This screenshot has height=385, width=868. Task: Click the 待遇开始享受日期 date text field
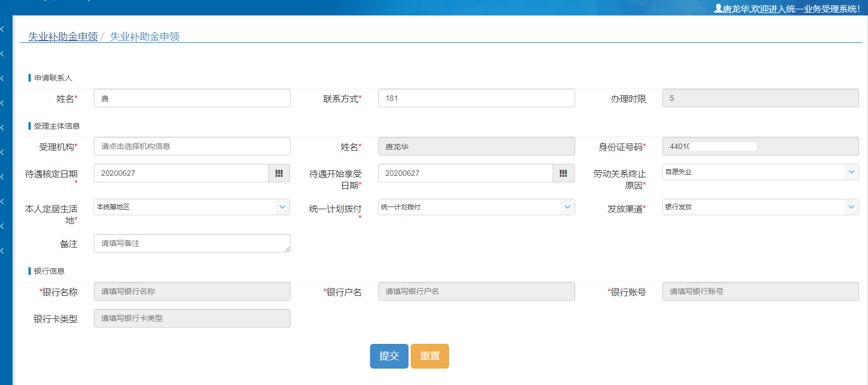465,173
